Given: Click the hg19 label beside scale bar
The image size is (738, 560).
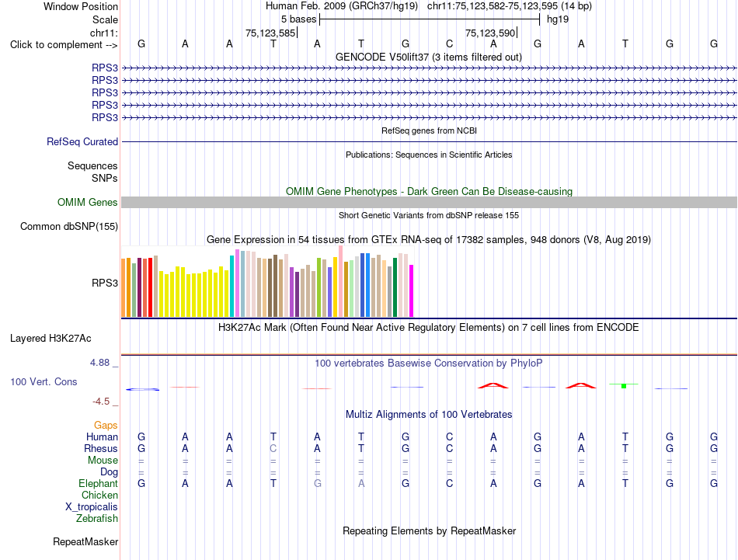Looking at the screenshot, I should tap(558, 19).
